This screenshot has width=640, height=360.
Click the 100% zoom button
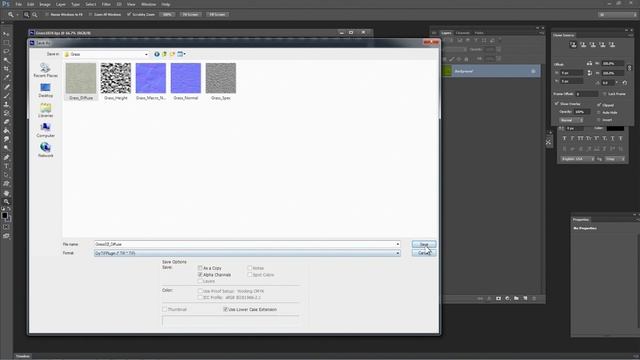[167, 15]
